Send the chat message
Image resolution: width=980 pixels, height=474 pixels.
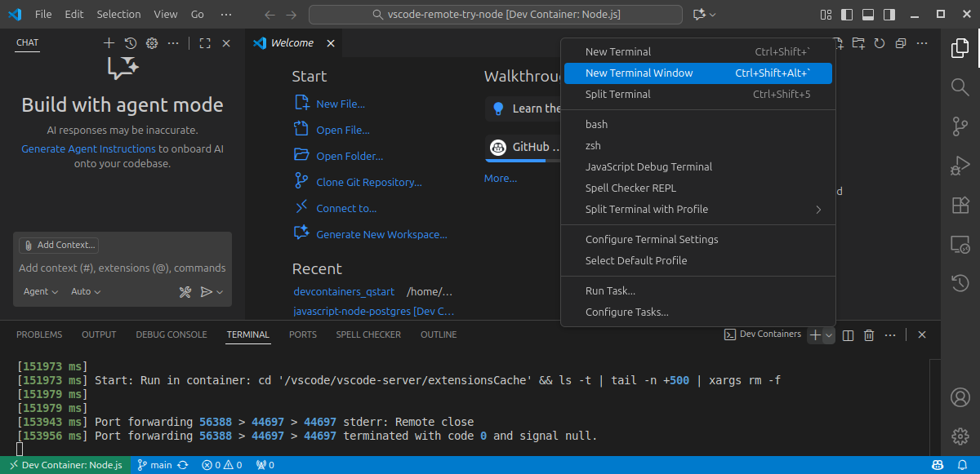tap(207, 292)
